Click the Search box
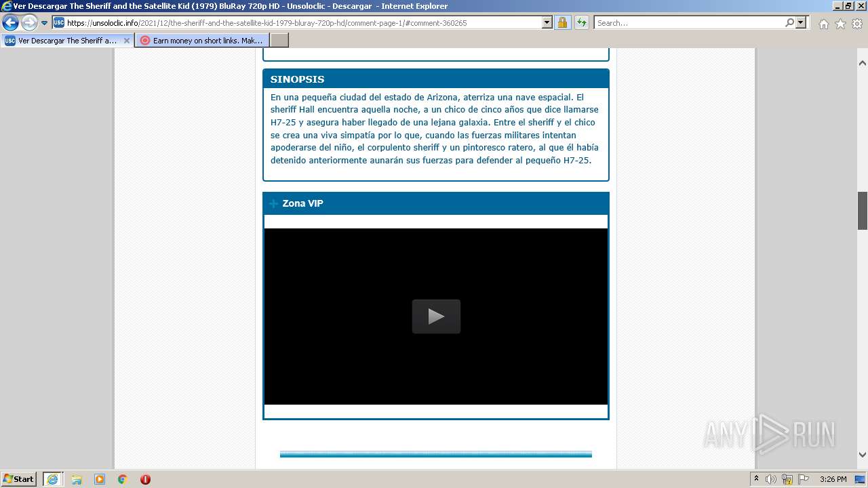Image resolution: width=868 pixels, height=488 pixels. tap(689, 23)
